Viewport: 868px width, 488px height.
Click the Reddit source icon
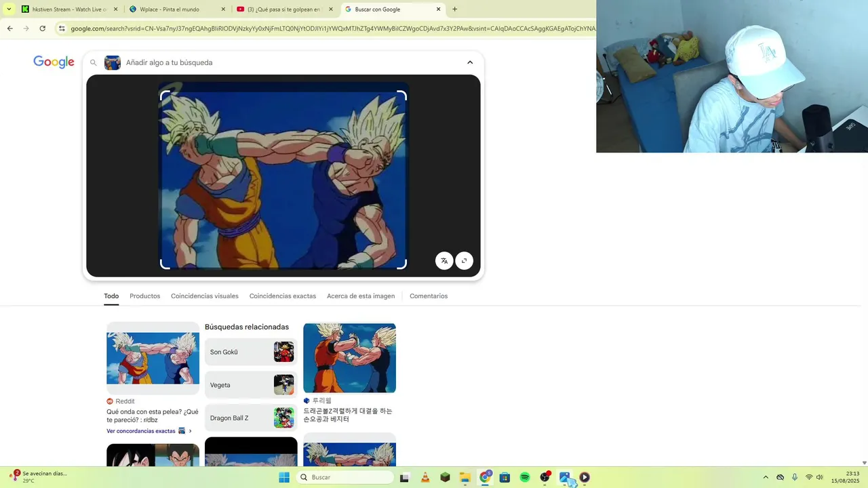click(110, 401)
